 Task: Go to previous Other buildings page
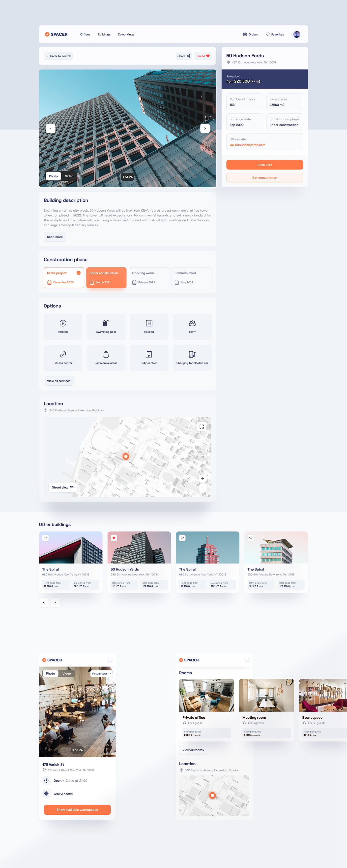click(x=44, y=602)
